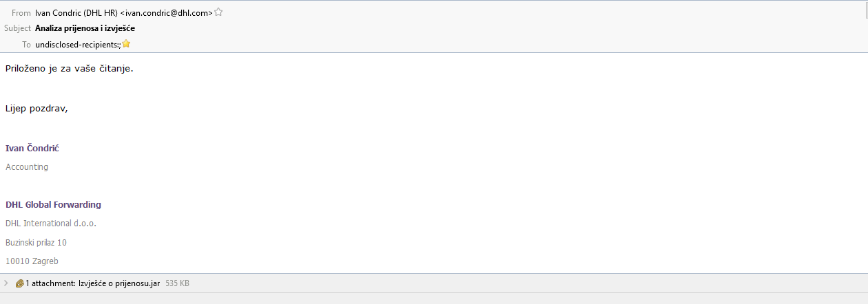This screenshot has height=304, width=868.
Task: Click the line 'Priloženo je za vaše čitanje.'
Action: [x=69, y=68]
